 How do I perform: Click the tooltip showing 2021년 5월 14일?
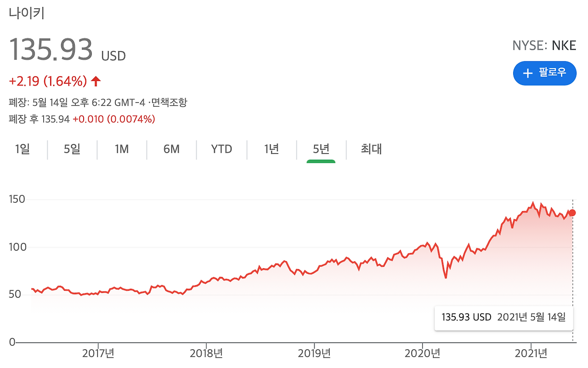pyautogui.click(x=504, y=317)
